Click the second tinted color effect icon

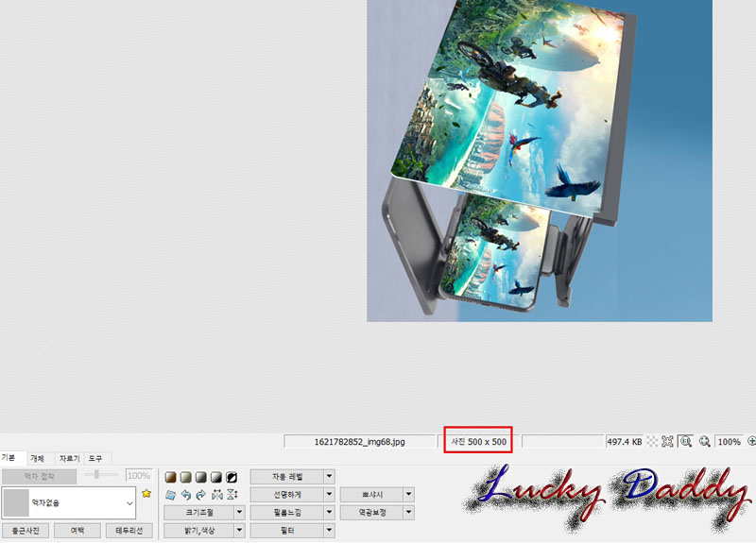coord(185,477)
